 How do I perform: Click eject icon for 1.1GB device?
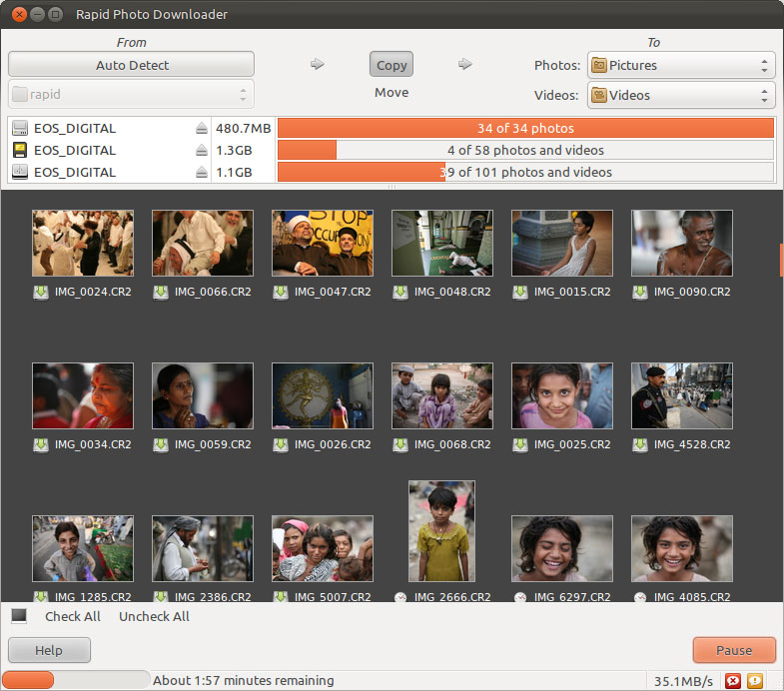(x=201, y=173)
